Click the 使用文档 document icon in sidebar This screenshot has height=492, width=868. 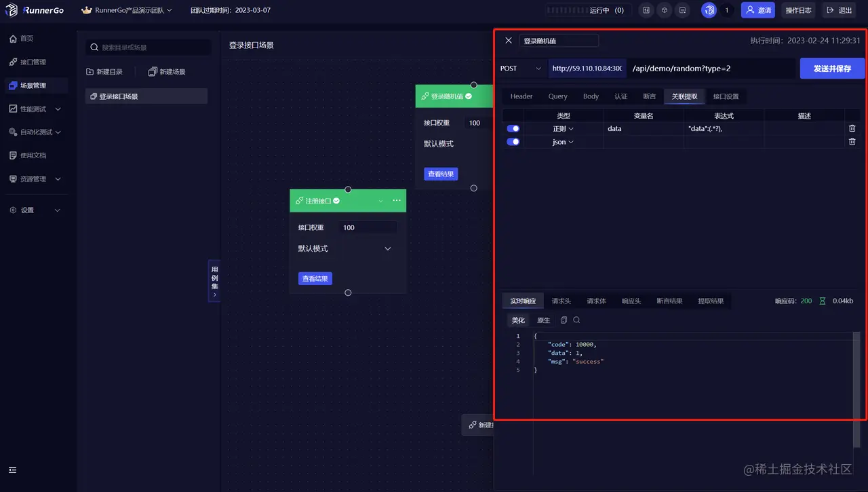tap(13, 155)
